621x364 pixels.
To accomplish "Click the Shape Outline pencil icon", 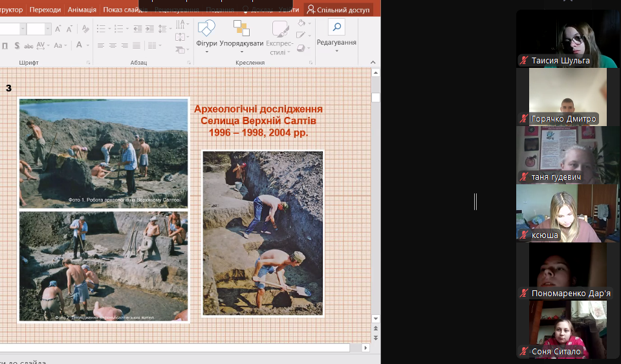I will [x=301, y=36].
